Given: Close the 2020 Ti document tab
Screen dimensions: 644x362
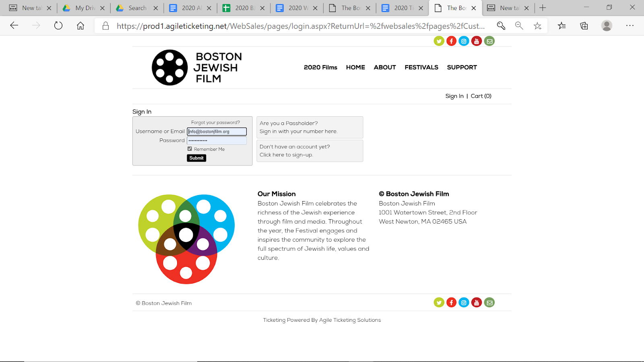Looking at the screenshot, I should pos(421,8).
